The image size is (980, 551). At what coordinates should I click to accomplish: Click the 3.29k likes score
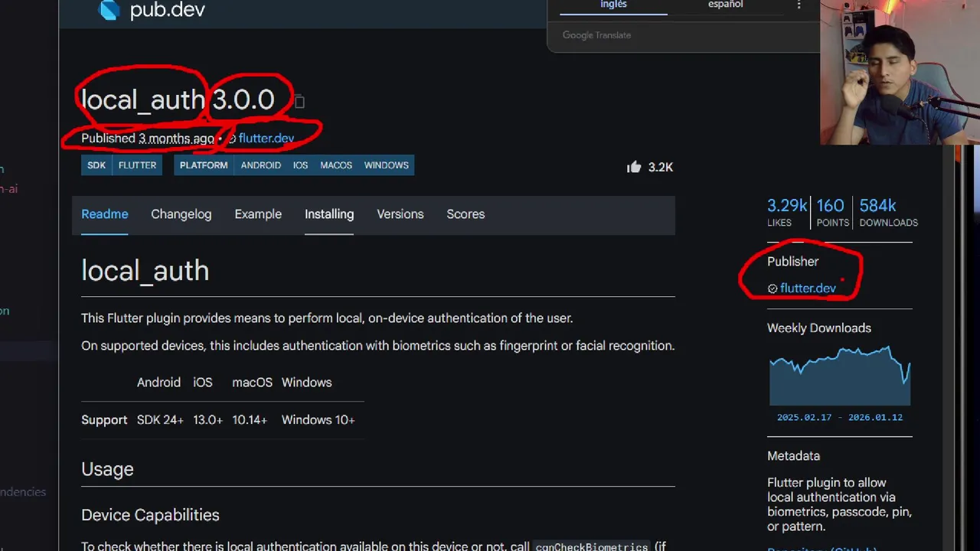coord(786,212)
